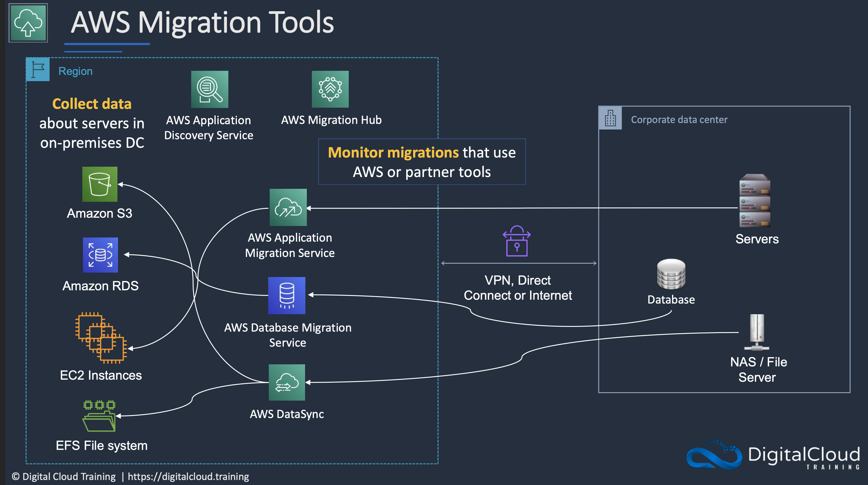Screen dimensions: 868x485
Task: Click the 'NAS / File Server' label
Action: pos(758,369)
